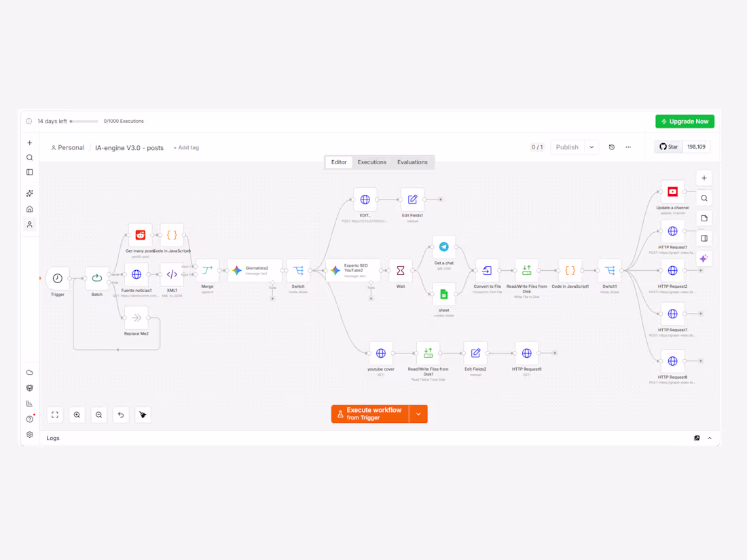Image resolution: width=747 pixels, height=560 pixels.
Task: Expand the Logs panel chevron
Action: [x=710, y=438]
